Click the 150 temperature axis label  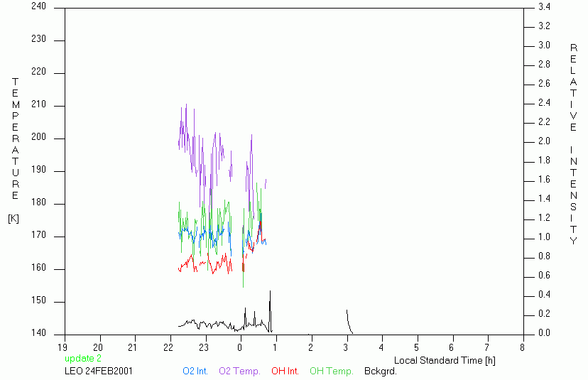point(38,300)
